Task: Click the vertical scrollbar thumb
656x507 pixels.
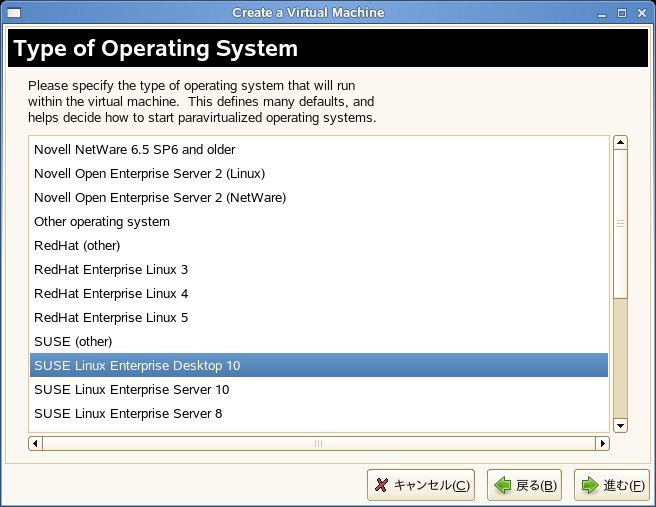Action: pos(620,224)
